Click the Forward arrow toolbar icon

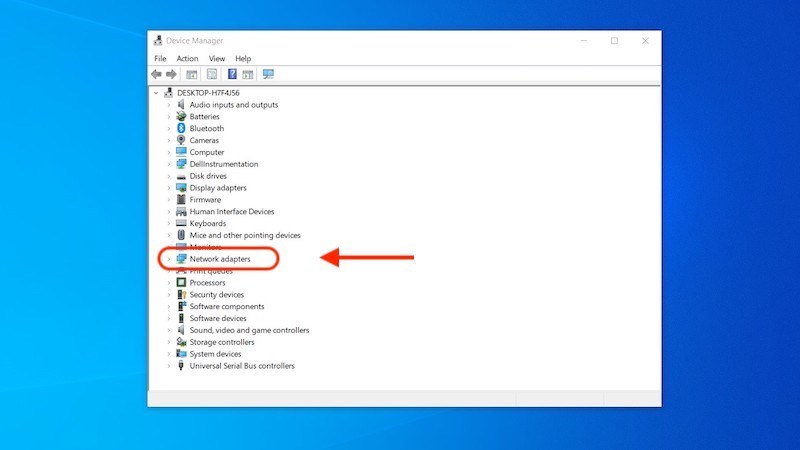point(172,74)
